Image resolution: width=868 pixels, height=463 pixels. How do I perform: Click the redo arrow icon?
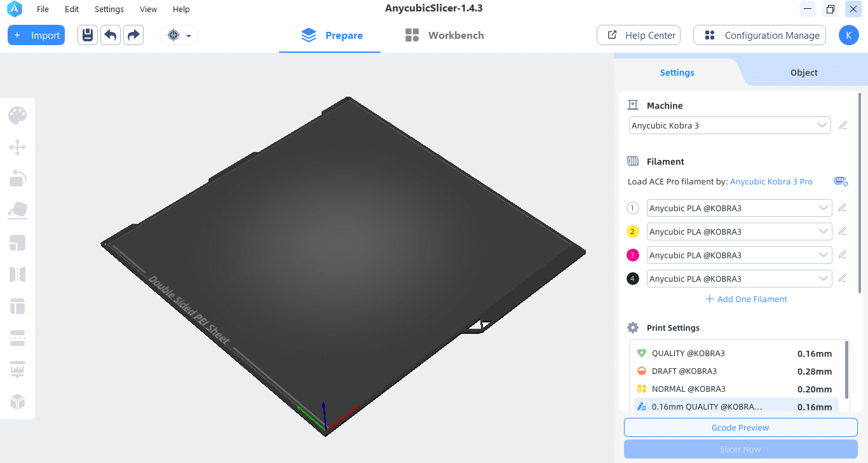pos(133,35)
